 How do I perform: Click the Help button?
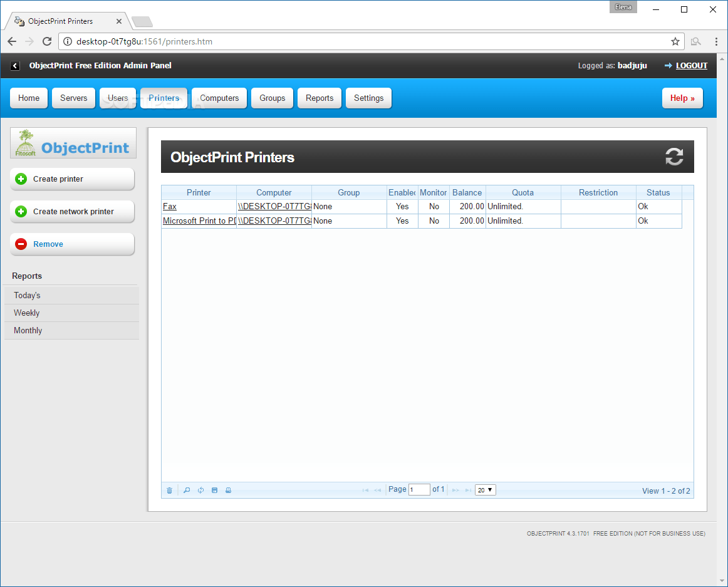click(682, 98)
